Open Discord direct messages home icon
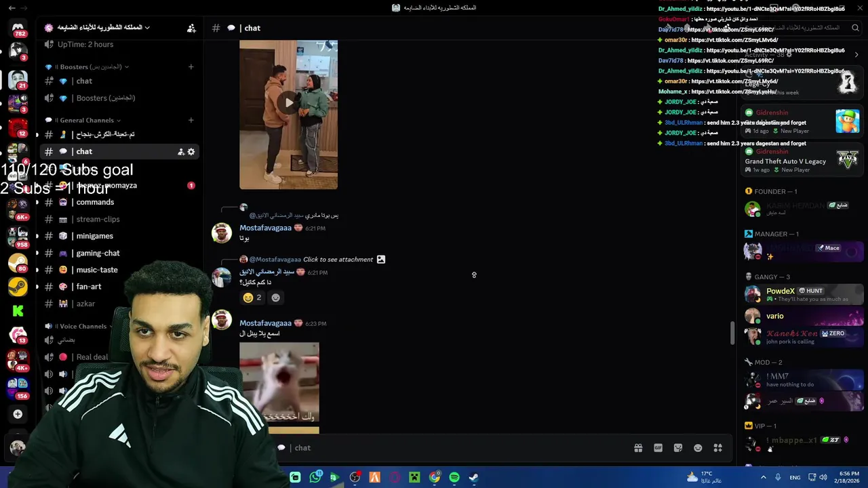Image resolution: width=868 pixels, height=488 pixels. [x=18, y=29]
